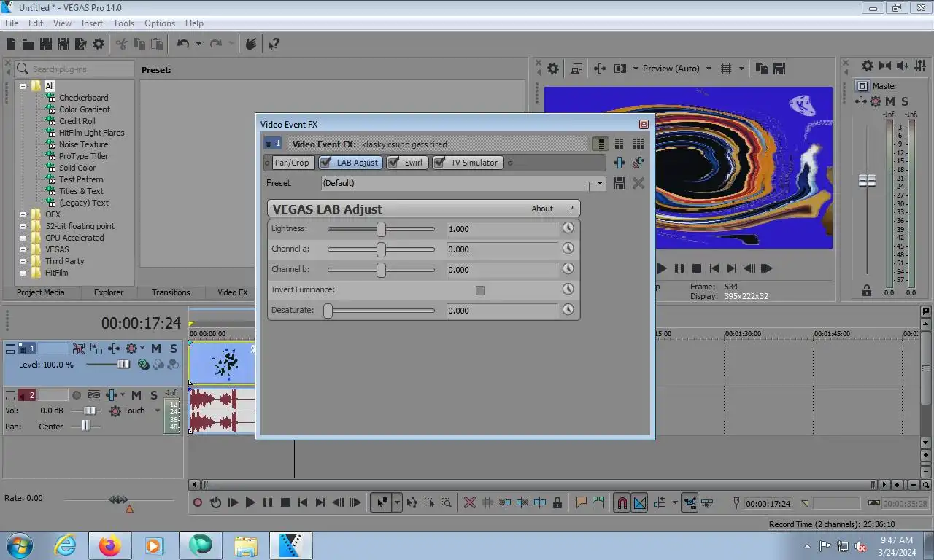Click the Search plug-ins input field
Screen dimensions: 934x560
[74, 69]
